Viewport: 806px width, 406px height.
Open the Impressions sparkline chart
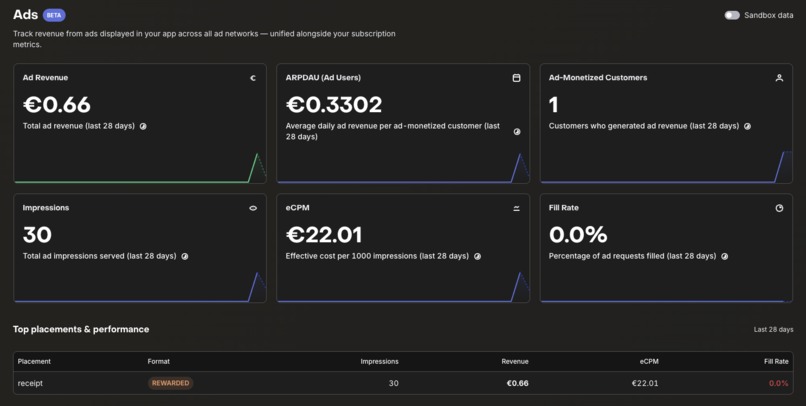(140, 287)
